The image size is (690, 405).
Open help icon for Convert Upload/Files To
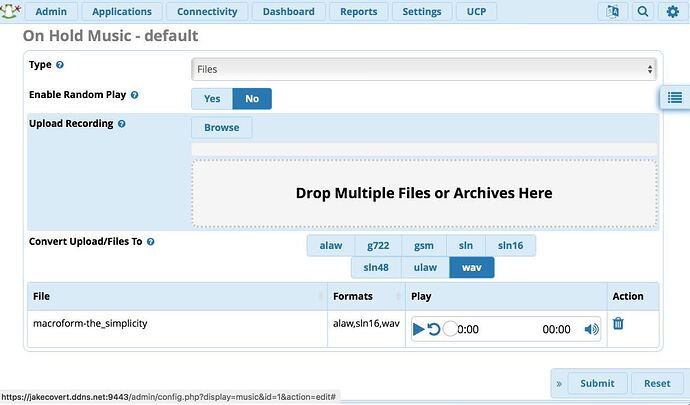(x=150, y=242)
